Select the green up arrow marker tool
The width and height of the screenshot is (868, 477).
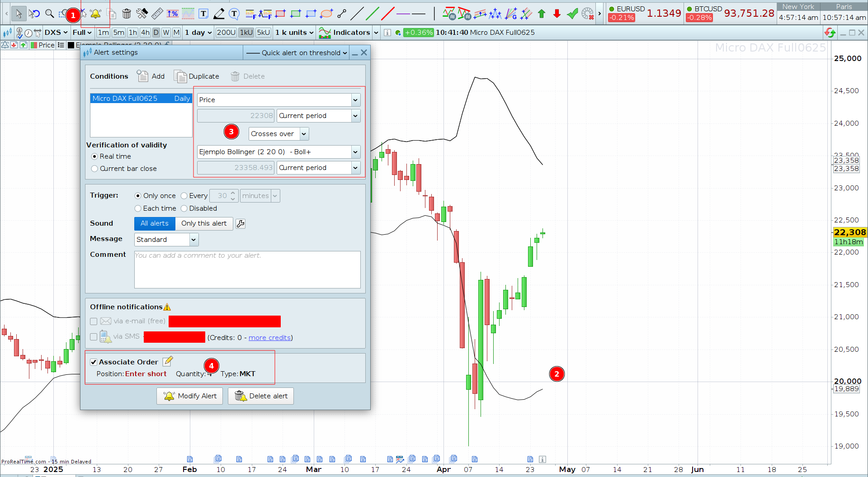(542, 14)
